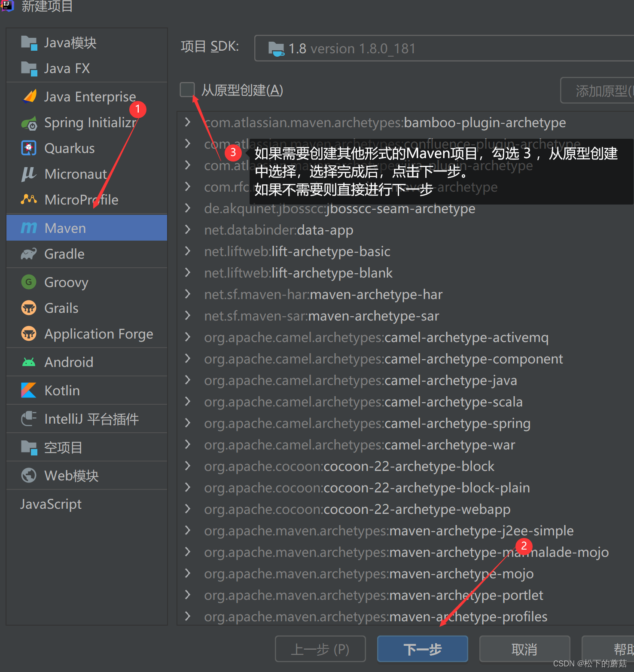Select camel-archetype-war row

coord(405,445)
